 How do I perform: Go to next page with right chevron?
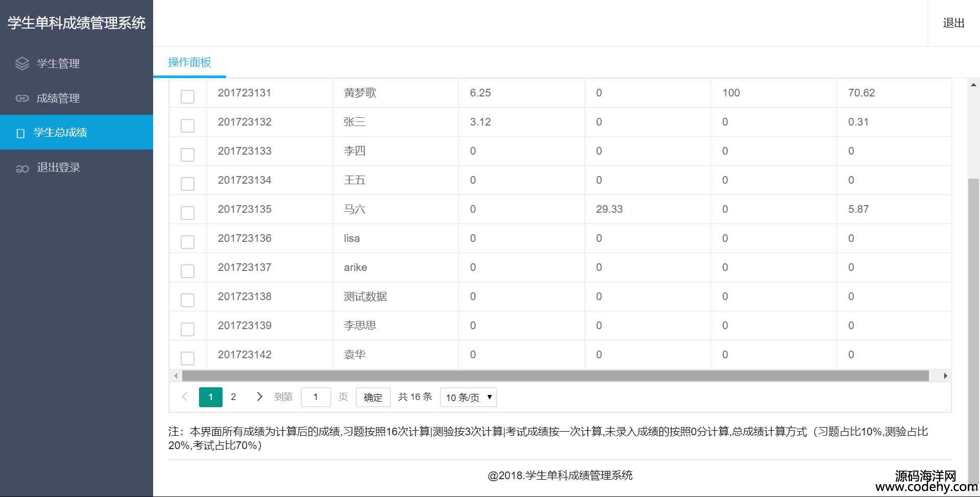click(x=259, y=397)
